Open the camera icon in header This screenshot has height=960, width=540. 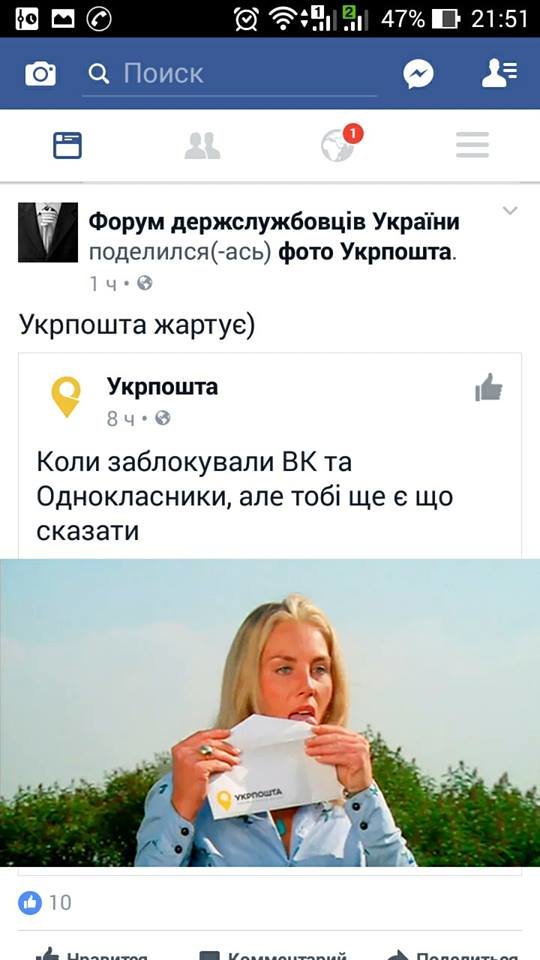tap(40, 74)
